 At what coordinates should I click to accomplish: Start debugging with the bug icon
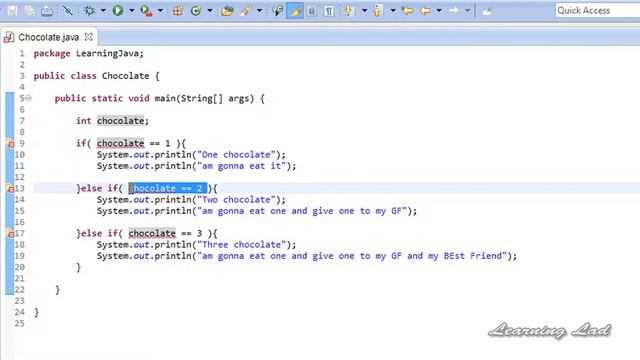(89, 11)
